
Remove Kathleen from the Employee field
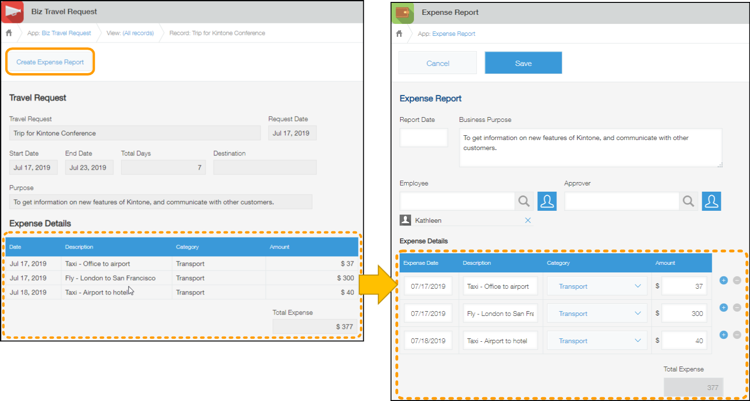click(528, 220)
